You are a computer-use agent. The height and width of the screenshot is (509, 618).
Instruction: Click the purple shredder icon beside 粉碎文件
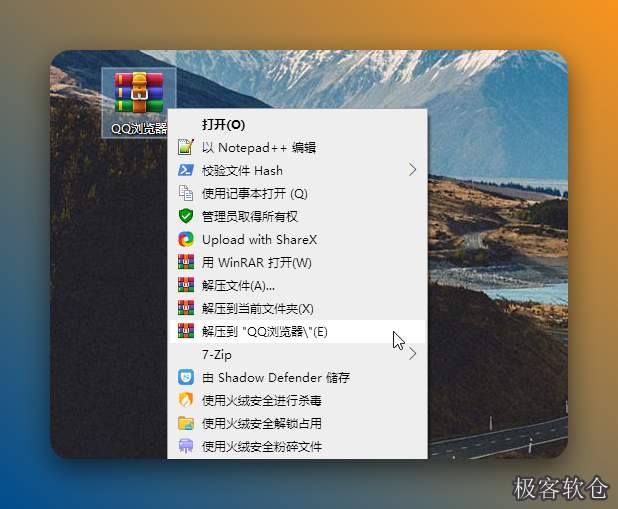point(186,446)
